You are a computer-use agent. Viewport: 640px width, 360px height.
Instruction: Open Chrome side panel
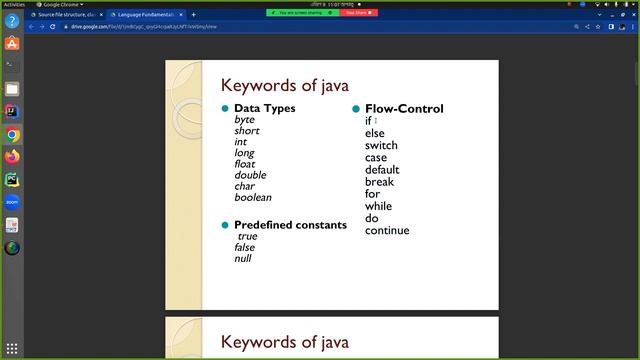[x=611, y=27]
